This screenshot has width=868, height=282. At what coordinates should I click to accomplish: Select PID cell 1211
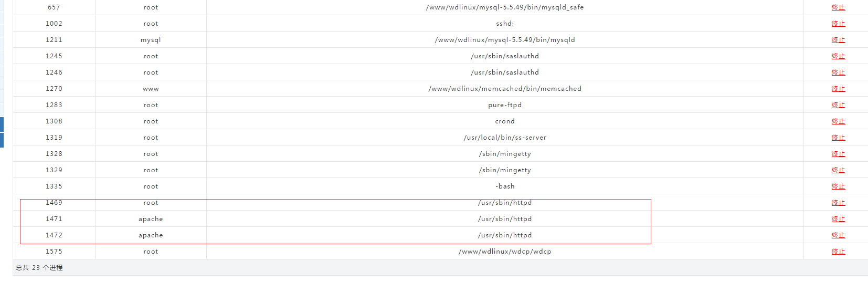[x=54, y=40]
